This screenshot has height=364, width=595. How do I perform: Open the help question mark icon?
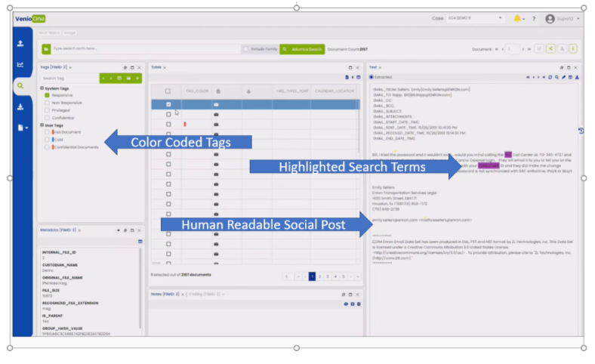point(534,18)
